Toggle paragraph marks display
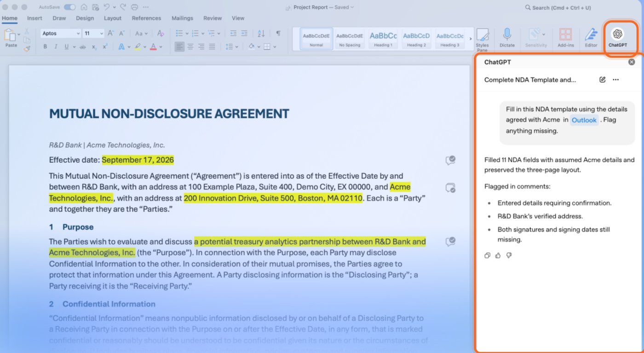 (278, 33)
